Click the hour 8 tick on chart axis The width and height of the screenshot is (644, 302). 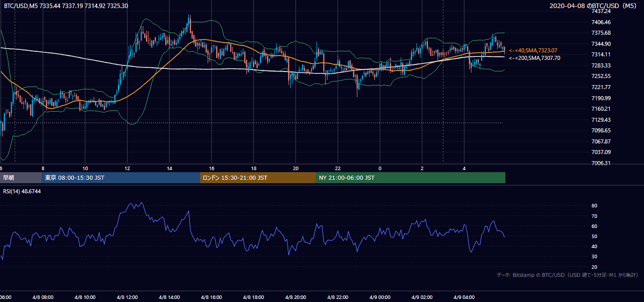(43, 168)
